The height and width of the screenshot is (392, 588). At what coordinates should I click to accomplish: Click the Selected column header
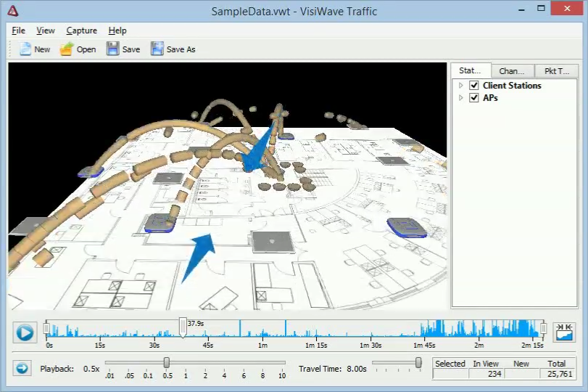[x=450, y=364]
